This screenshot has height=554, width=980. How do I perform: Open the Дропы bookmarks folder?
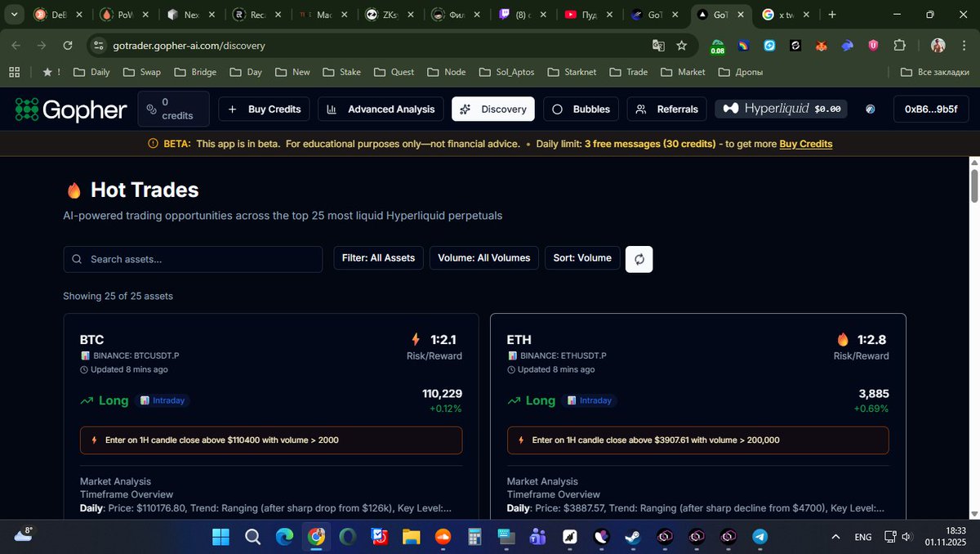click(x=741, y=72)
